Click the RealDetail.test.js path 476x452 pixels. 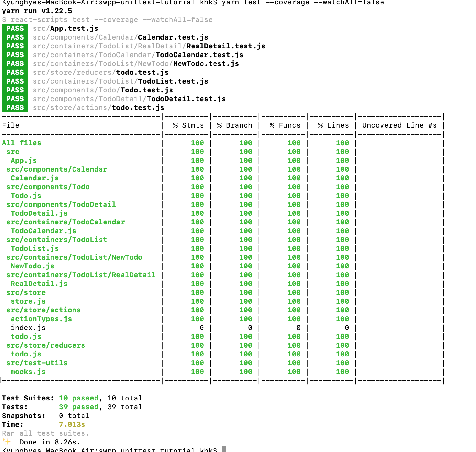pyautogui.click(x=149, y=46)
